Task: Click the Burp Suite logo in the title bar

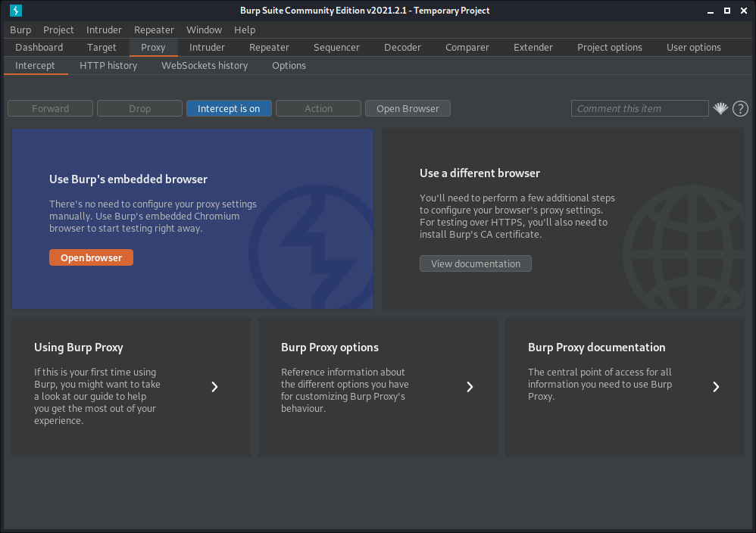Action: 16,10
